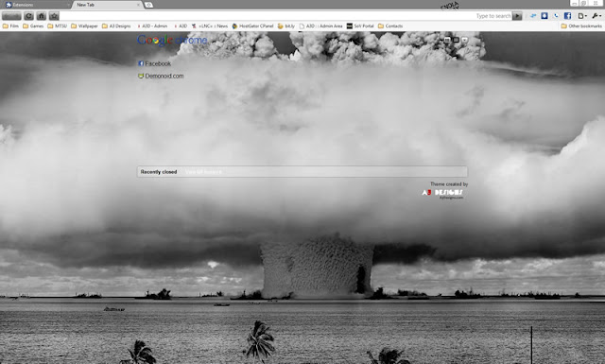This screenshot has height=364, width=605.
Task: Click the back/forward navigation button
Action: 11,16
